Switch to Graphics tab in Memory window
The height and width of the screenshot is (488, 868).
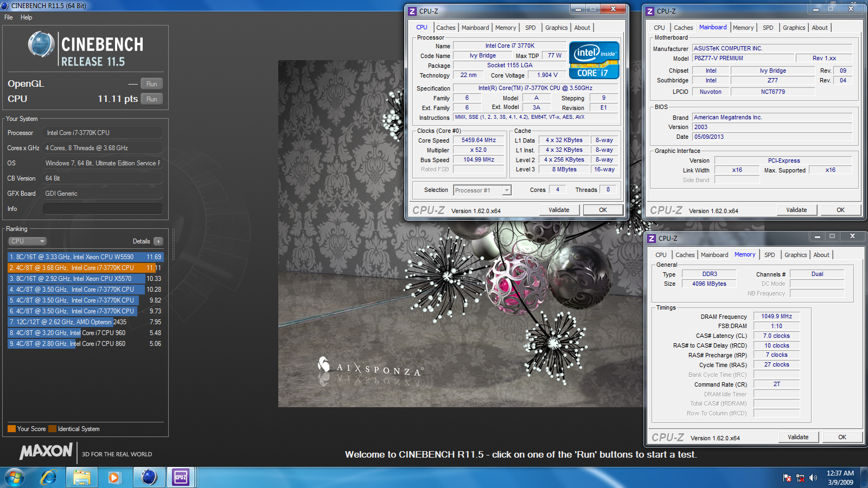(796, 255)
